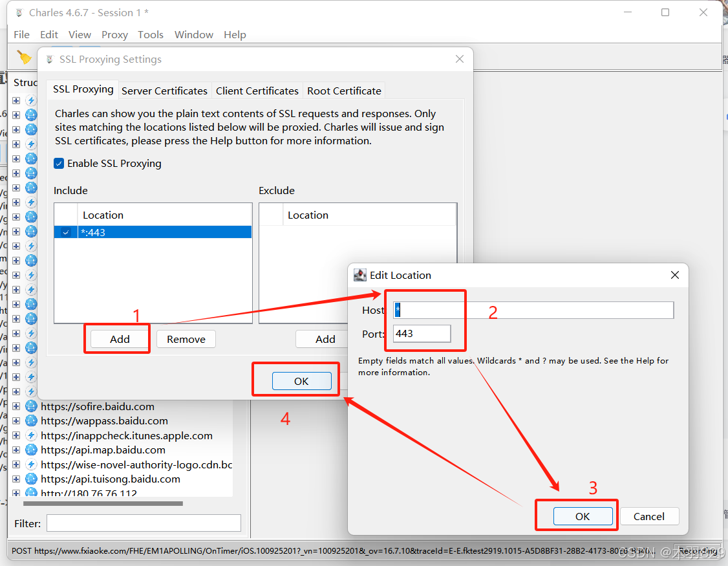Click OK in Edit Location dialog

tap(583, 516)
